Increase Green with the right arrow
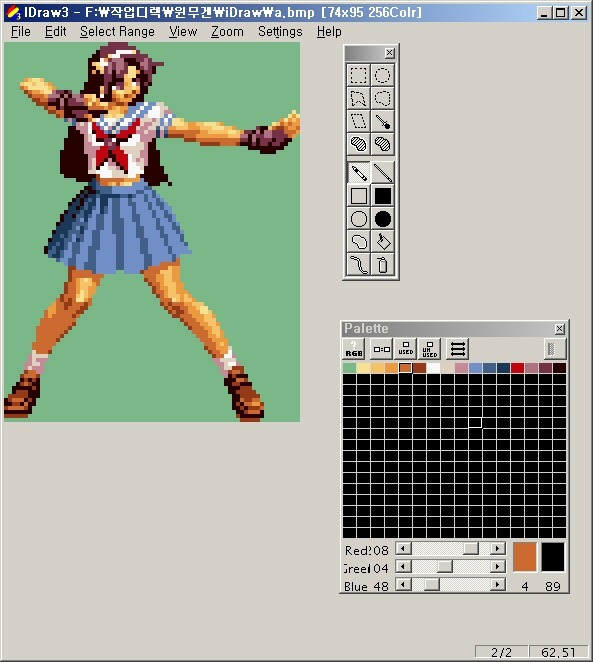Viewport: 593px width, 662px height. click(498, 566)
